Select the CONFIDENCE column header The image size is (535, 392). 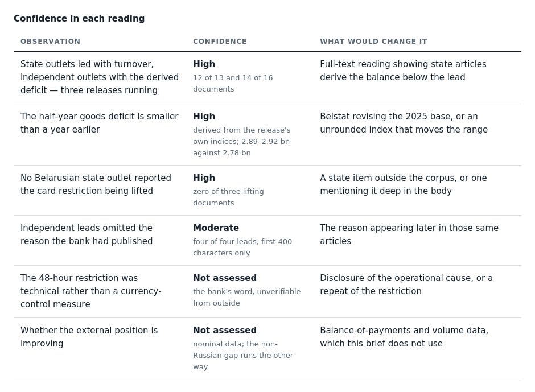[x=220, y=42]
